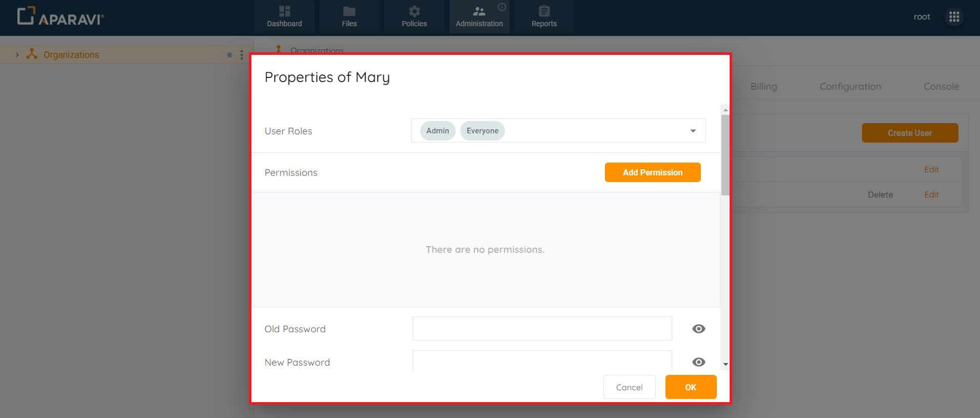Open the Reports section

pyautogui.click(x=544, y=16)
